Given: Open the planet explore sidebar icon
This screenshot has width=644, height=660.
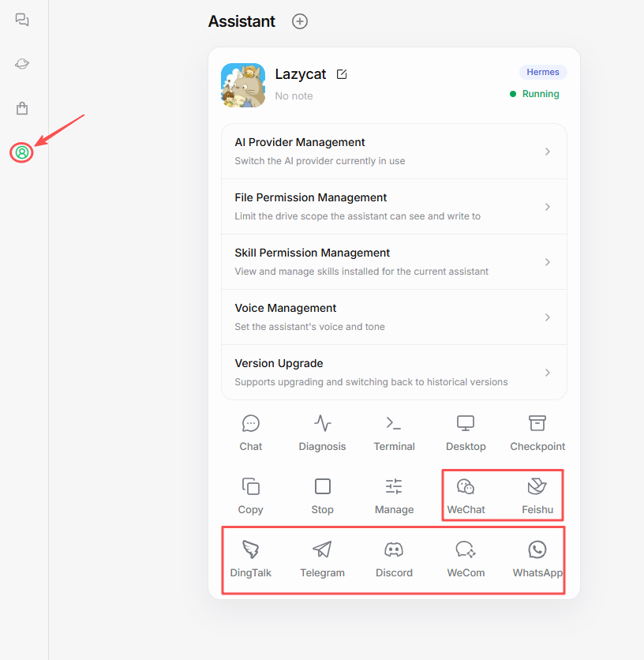Looking at the screenshot, I should tap(22, 64).
